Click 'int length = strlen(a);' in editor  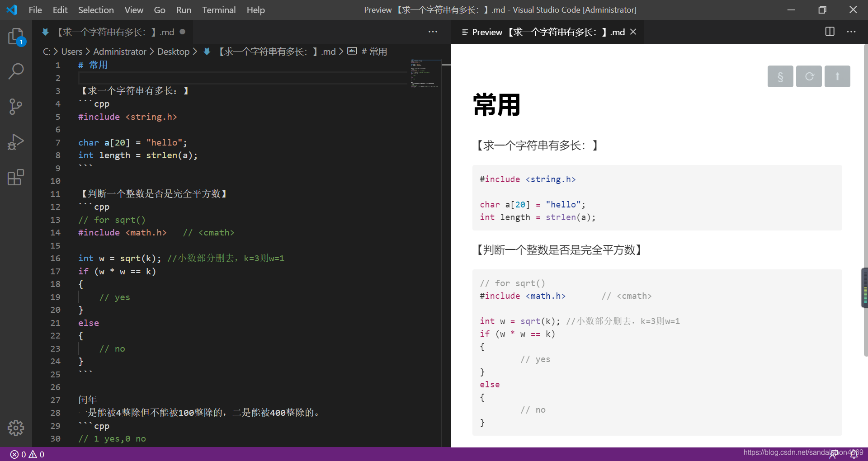click(138, 155)
